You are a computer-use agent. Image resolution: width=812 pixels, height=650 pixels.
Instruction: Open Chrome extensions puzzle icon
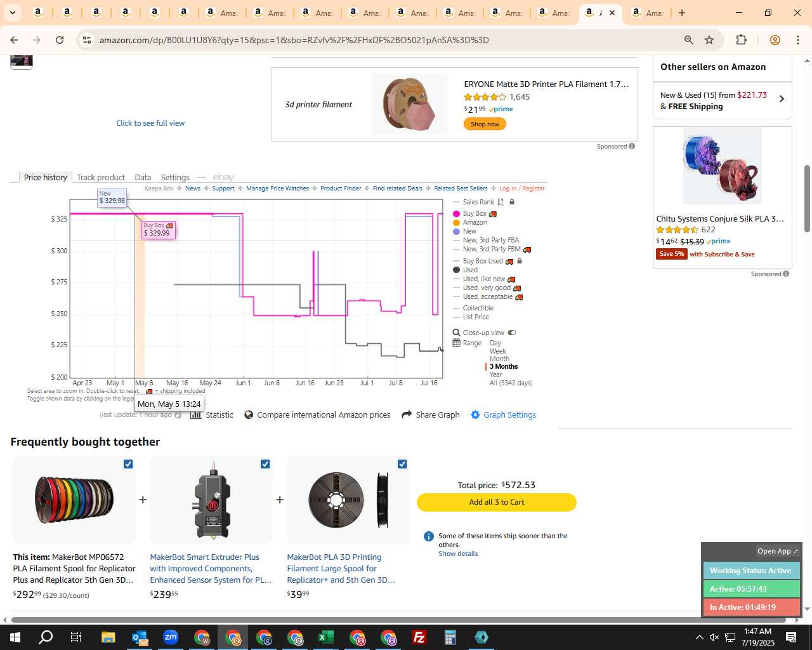pyautogui.click(x=741, y=40)
